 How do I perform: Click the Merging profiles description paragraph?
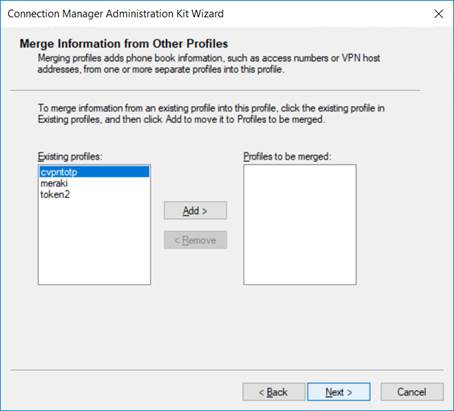click(x=209, y=64)
